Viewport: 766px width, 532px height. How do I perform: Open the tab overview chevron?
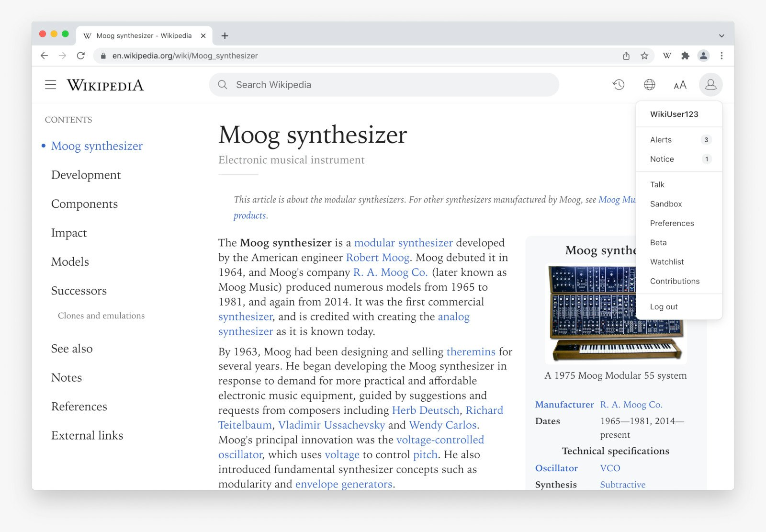click(721, 35)
